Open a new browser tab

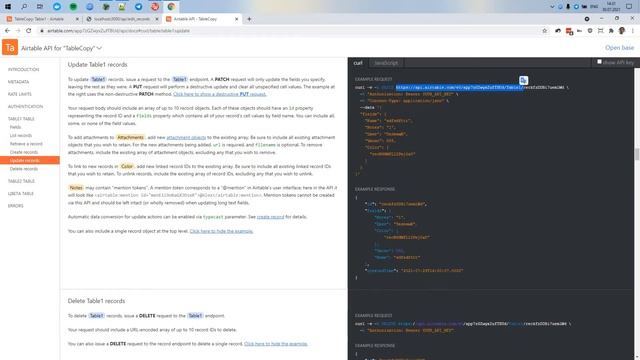click(249, 19)
